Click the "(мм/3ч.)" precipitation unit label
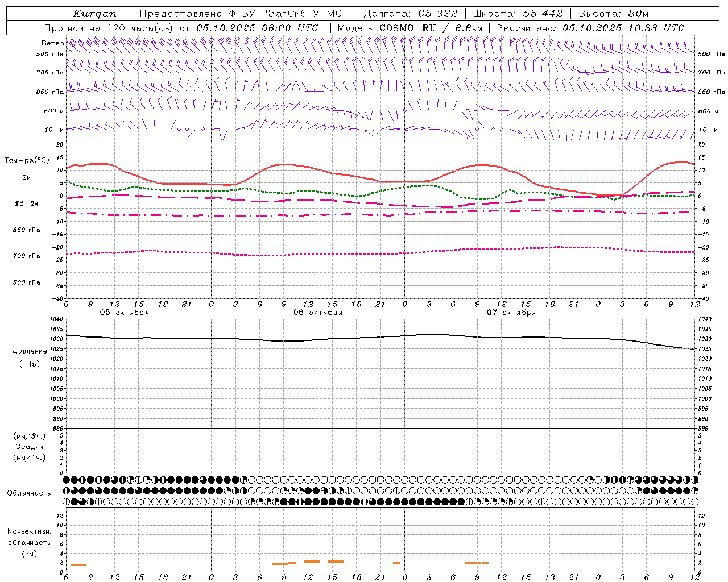728x582 pixels. [x=30, y=436]
